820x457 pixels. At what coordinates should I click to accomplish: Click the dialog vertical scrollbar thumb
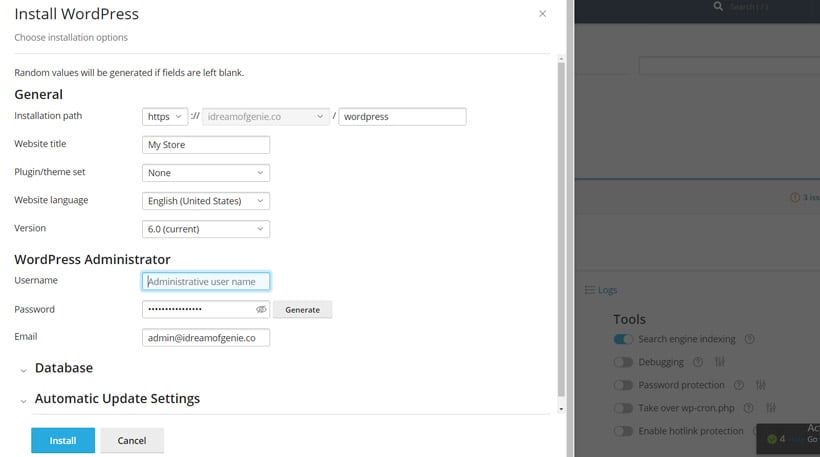click(561, 229)
